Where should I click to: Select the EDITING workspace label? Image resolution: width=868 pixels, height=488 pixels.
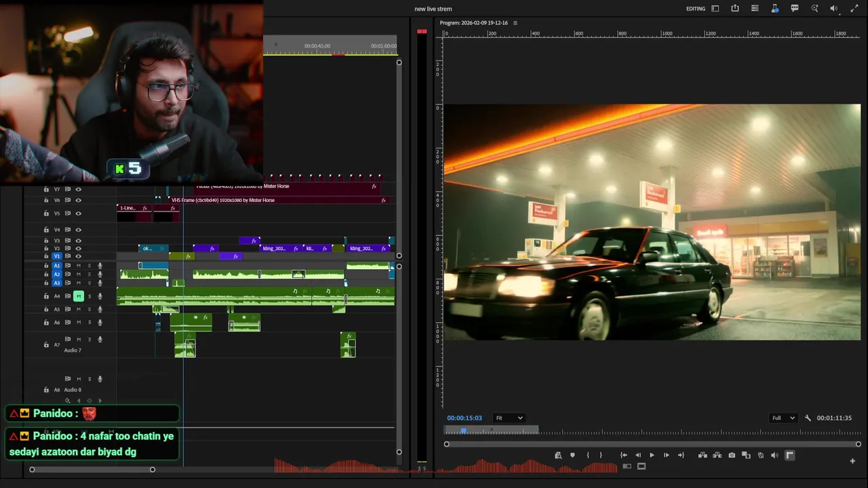[x=696, y=9]
